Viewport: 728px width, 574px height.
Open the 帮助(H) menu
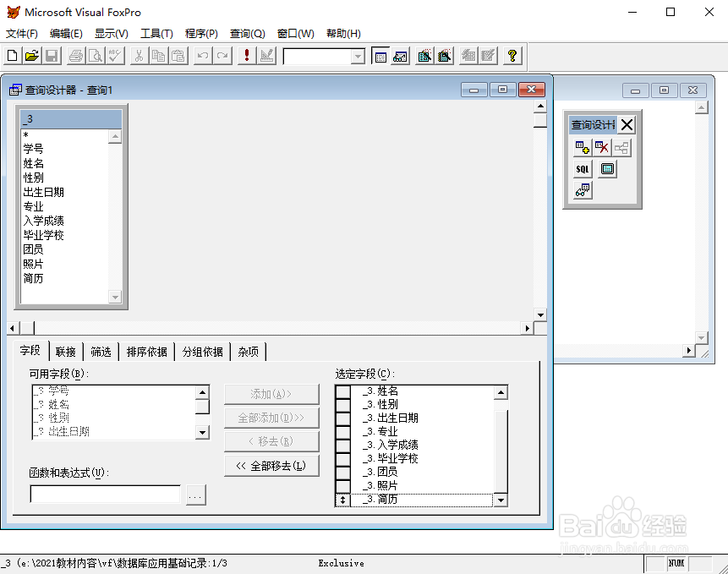(x=343, y=34)
